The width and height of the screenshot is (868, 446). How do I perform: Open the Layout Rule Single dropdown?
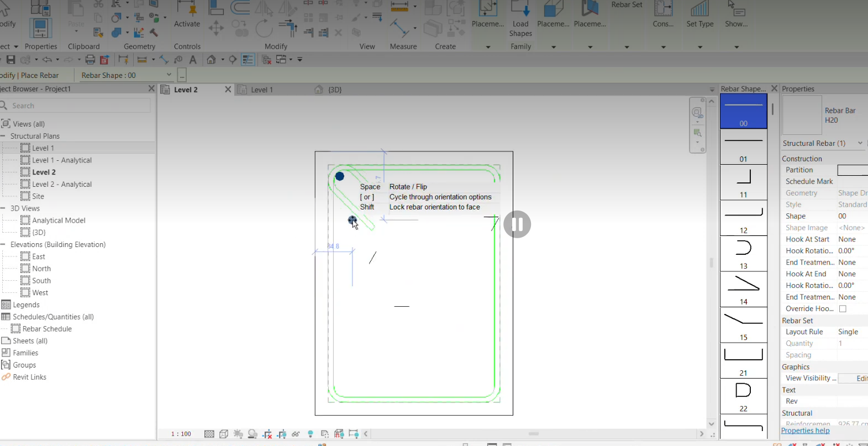pyautogui.click(x=852, y=332)
